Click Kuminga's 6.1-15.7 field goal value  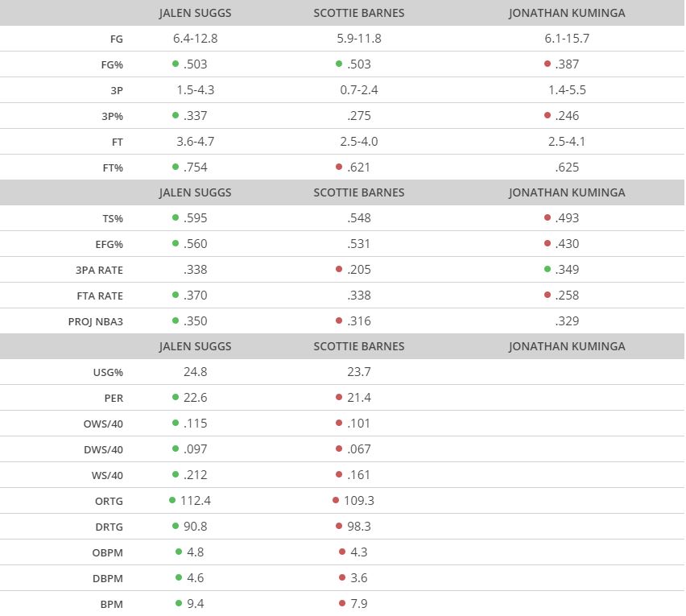click(x=567, y=39)
